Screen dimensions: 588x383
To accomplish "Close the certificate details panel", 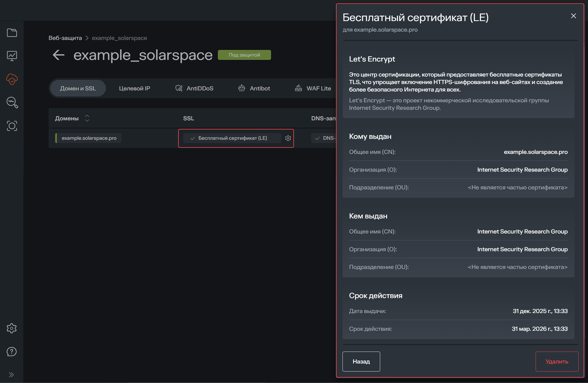I will tap(573, 16).
